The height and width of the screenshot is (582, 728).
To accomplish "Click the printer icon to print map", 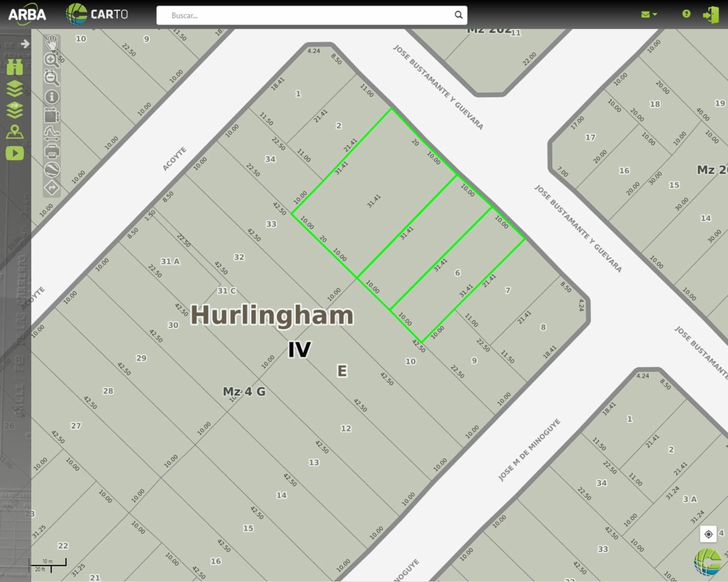I will [x=51, y=151].
